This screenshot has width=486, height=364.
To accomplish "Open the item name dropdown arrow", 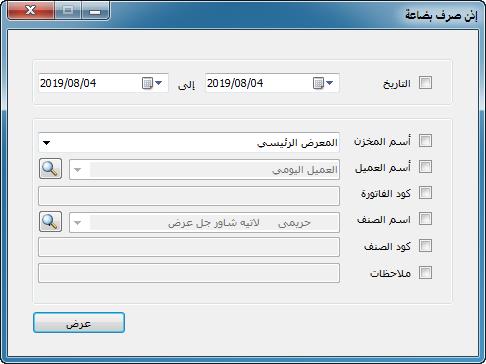I will pyautogui.click(x=78, y=223).
